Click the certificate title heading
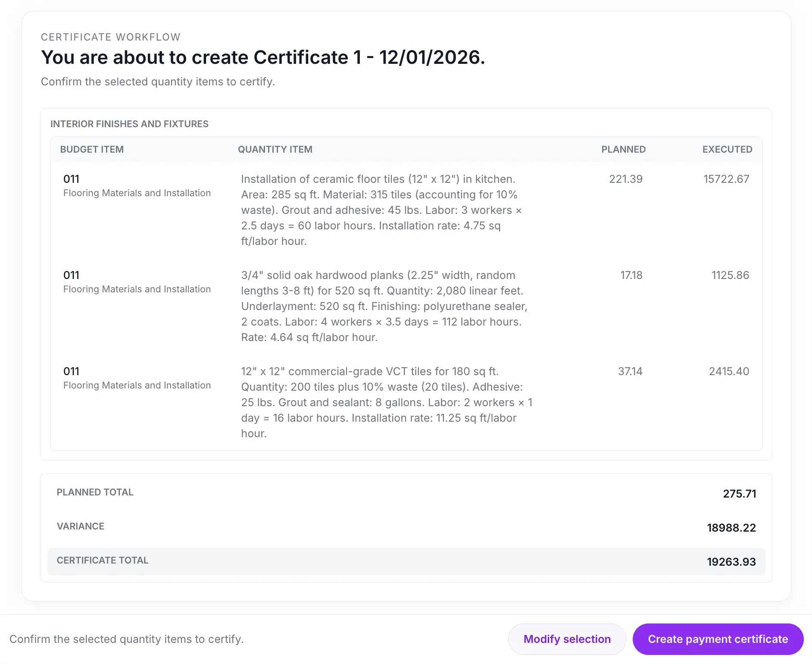Screen dimensions: 812x664 (x=263, y=57)
